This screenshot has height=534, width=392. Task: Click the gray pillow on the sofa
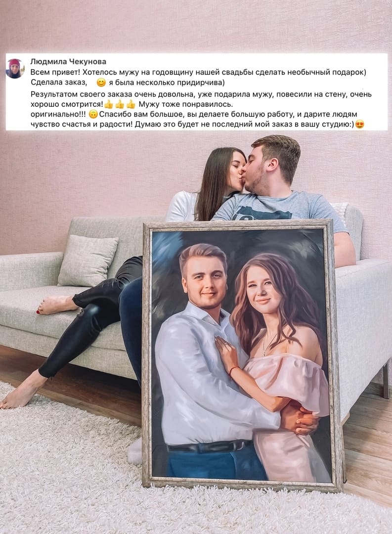[88, 261]
